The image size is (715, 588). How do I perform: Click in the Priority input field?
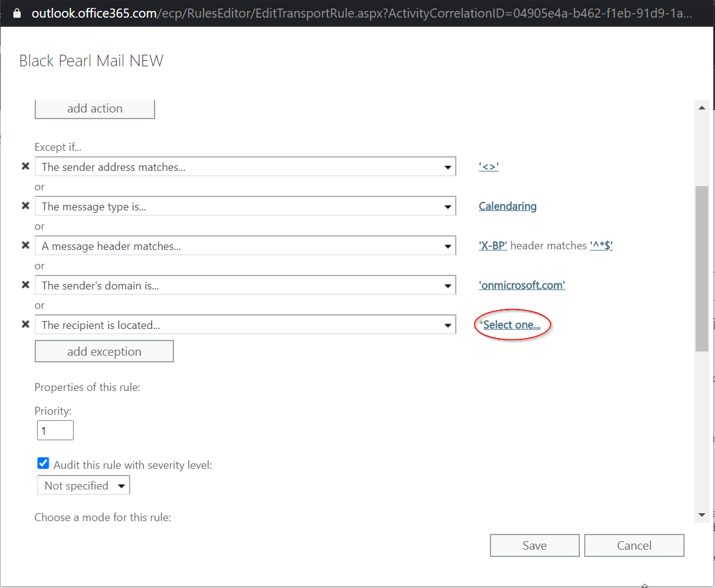55,431
